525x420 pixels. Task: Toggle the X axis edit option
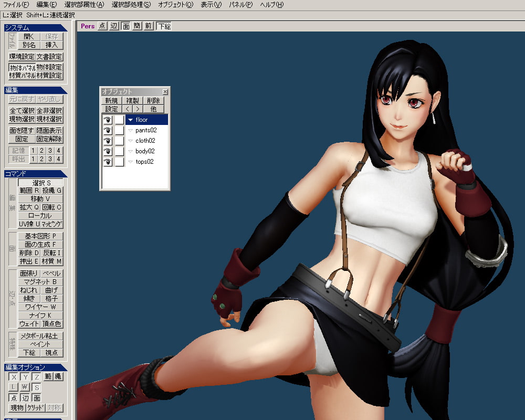(x=14, y=377)
